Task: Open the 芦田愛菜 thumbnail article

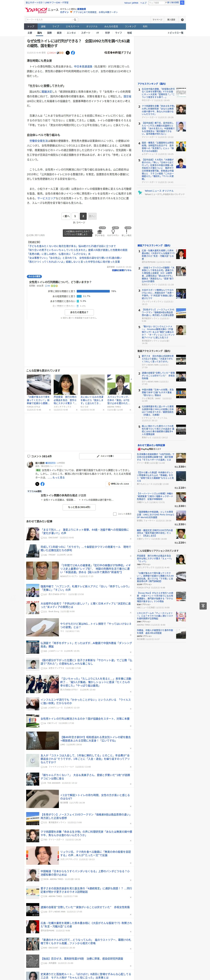Action: [66, 385]
